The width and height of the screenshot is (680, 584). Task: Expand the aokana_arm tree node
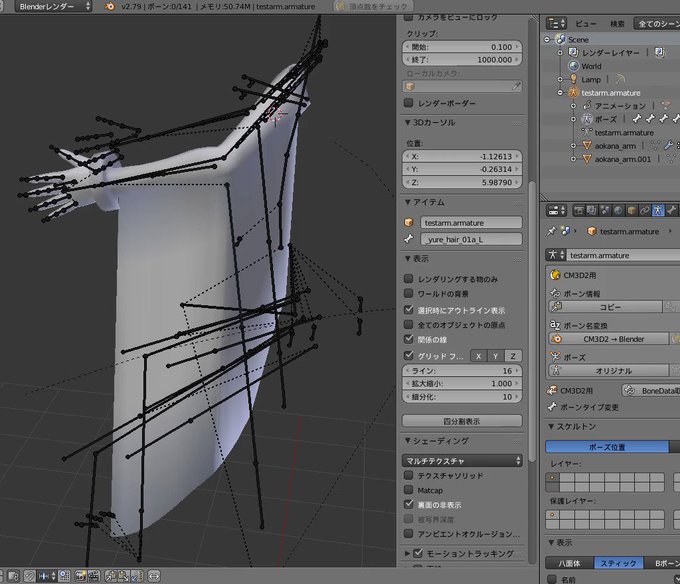click(x=573, y=146)
